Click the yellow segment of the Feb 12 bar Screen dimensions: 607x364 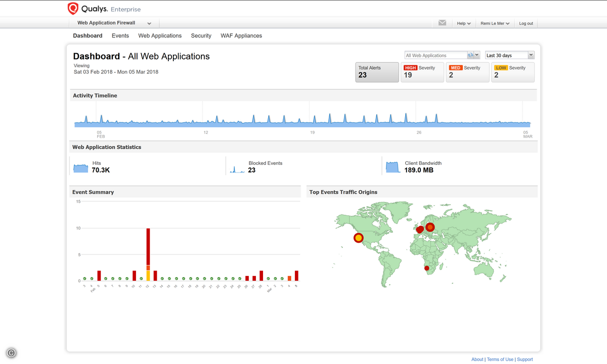point(148,276)
